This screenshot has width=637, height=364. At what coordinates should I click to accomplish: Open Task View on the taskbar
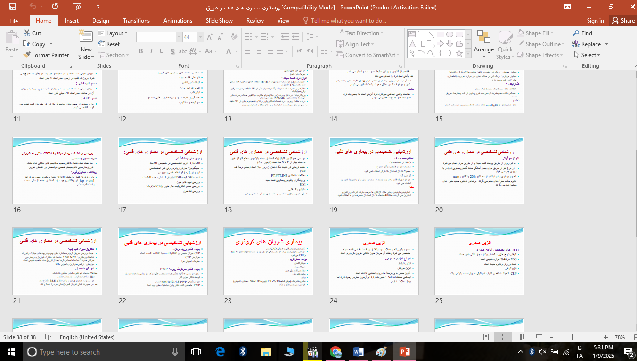pyautogui.click(x=196, y=352)
